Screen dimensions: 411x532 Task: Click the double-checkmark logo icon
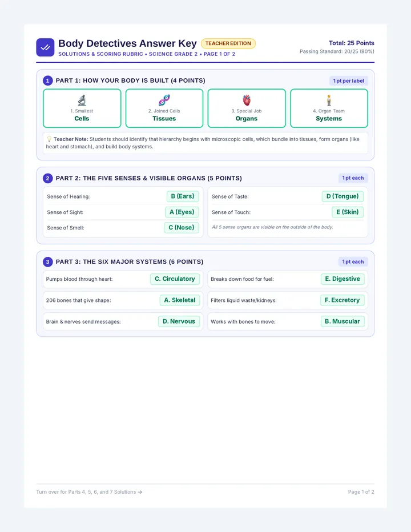(45, 47)
